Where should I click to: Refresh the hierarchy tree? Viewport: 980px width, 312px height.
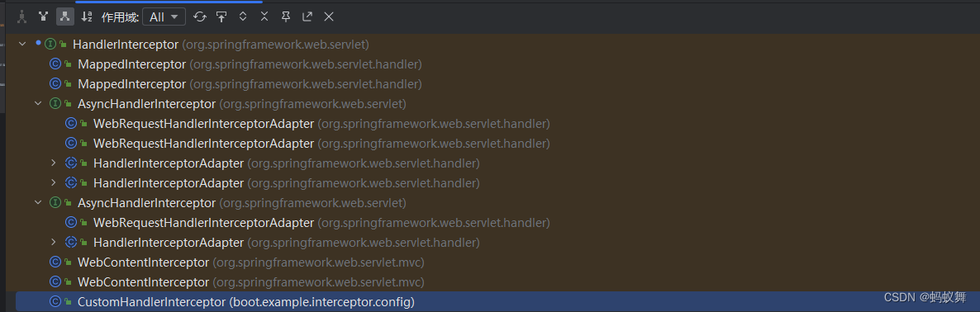[x=200, y=17]
